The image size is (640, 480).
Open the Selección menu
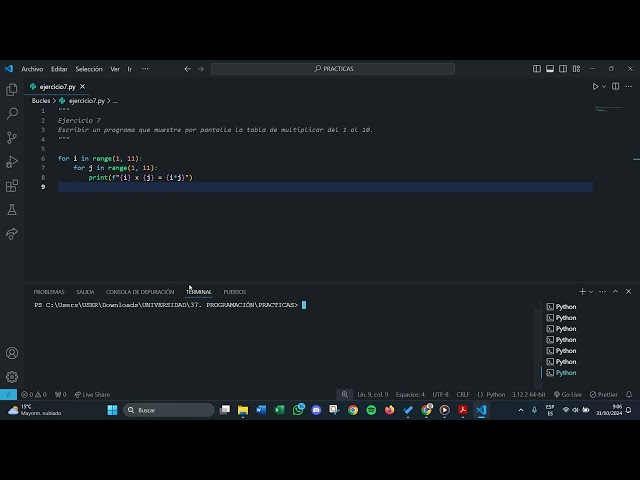click(89, 69)
